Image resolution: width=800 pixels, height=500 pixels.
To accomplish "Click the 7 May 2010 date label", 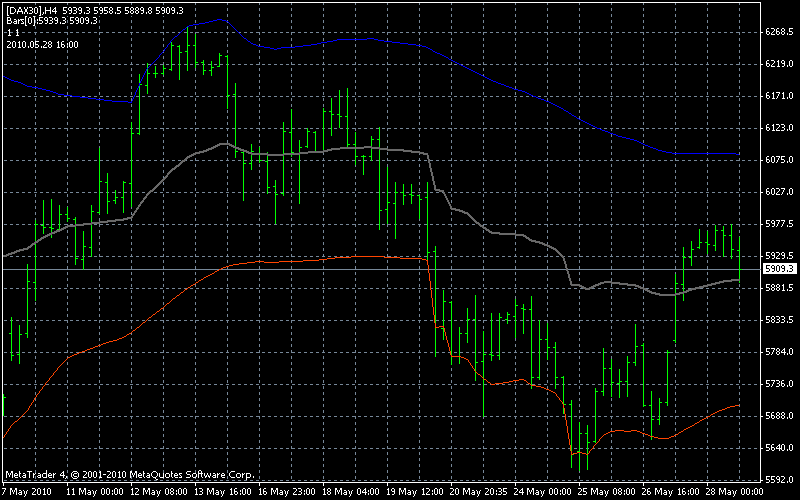I will 27,492.
